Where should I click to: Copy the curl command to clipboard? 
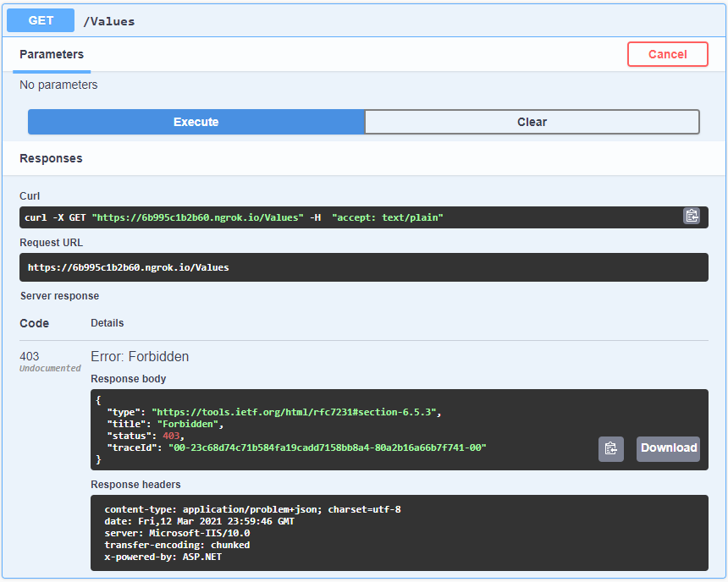click(692, 217)
